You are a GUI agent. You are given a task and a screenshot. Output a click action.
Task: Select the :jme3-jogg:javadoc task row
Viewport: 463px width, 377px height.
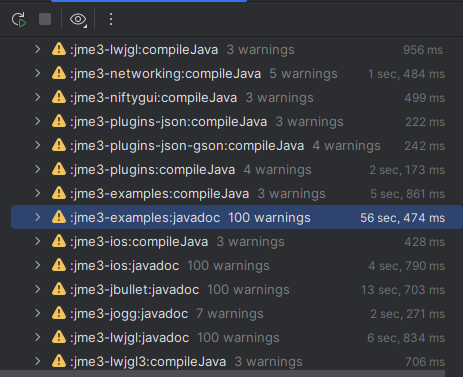pos(237,314)
